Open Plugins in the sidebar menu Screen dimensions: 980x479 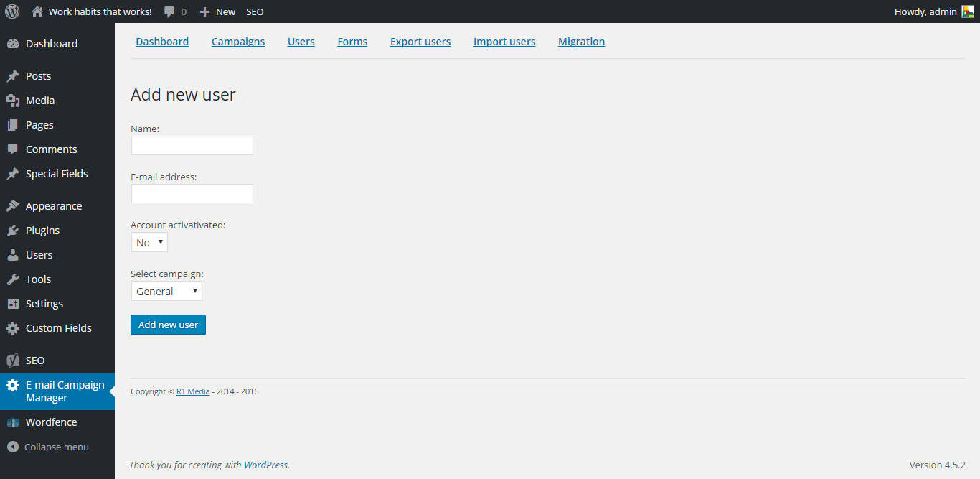(42, 231)
